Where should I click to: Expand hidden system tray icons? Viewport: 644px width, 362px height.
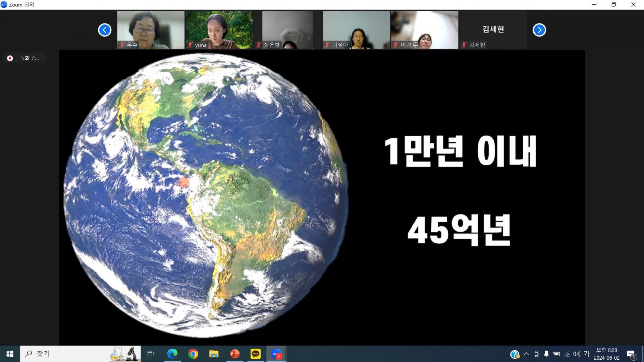tap(526, 354)
